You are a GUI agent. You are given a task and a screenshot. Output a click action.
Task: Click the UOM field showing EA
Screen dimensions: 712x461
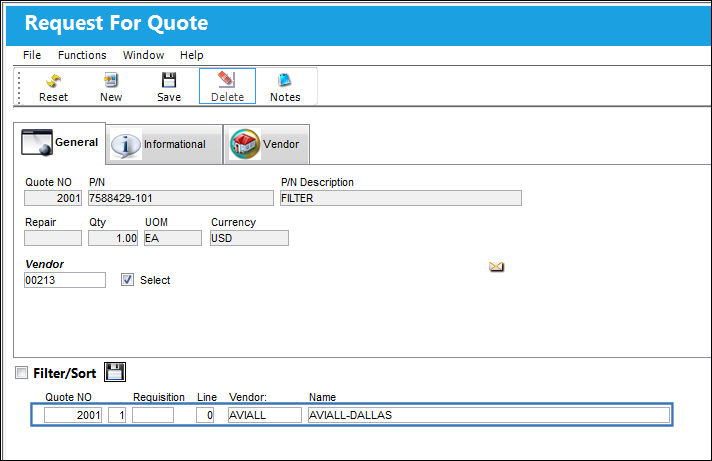coord(173,238)
